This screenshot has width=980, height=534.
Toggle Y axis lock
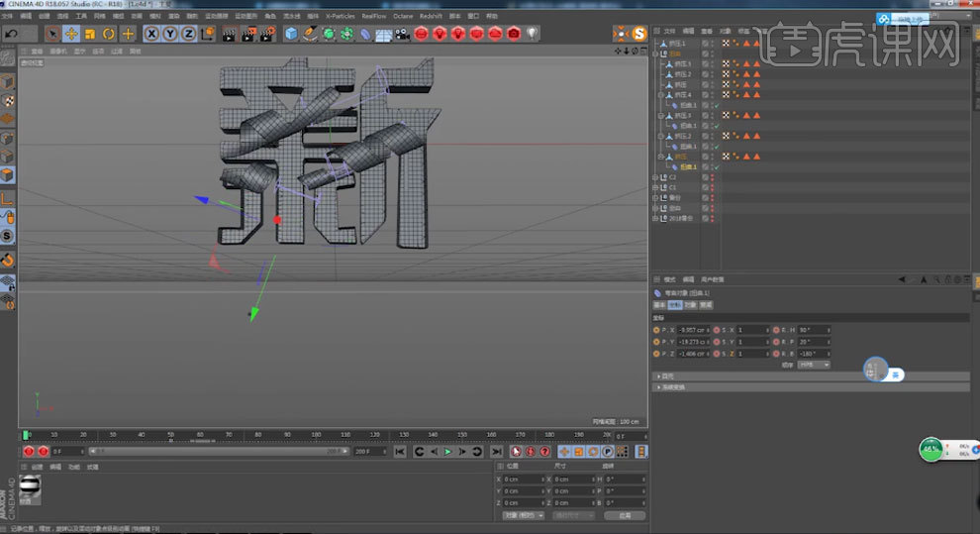click(x=170, y=34)
